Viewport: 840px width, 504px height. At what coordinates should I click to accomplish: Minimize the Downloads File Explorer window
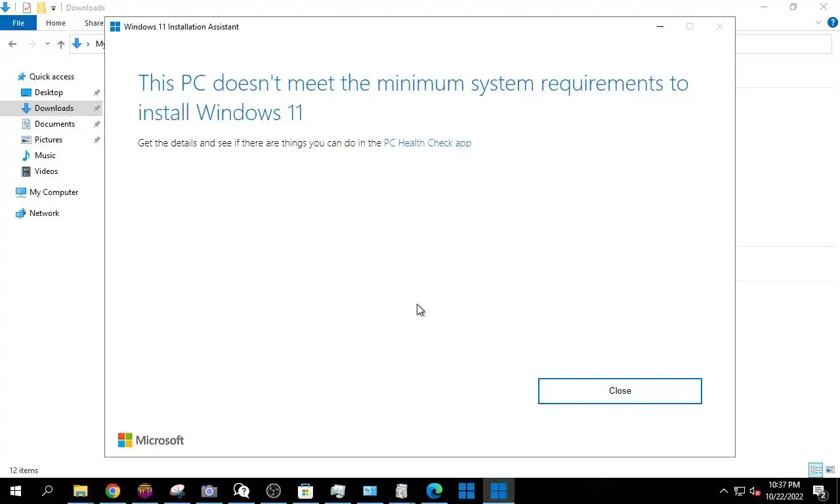point(764,7)
